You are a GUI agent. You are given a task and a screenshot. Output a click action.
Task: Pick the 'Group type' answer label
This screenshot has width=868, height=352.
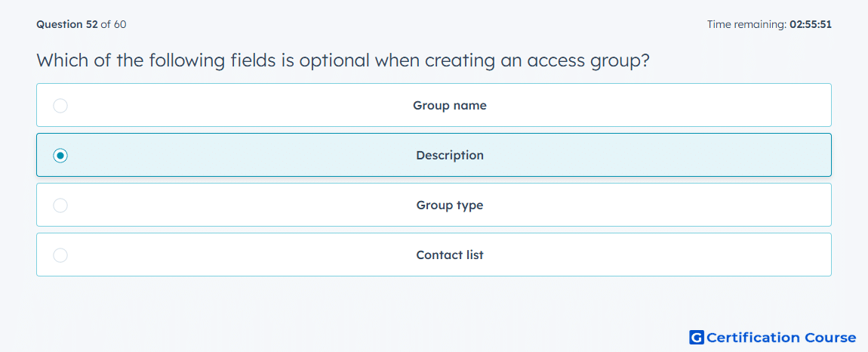coord(450,205)
